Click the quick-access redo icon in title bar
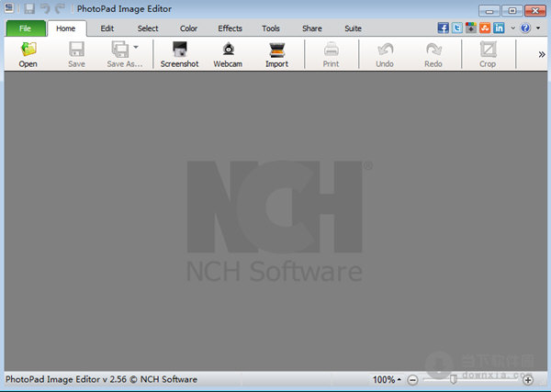The height and width of the screenshot is (392, 551). click(61, 8)
